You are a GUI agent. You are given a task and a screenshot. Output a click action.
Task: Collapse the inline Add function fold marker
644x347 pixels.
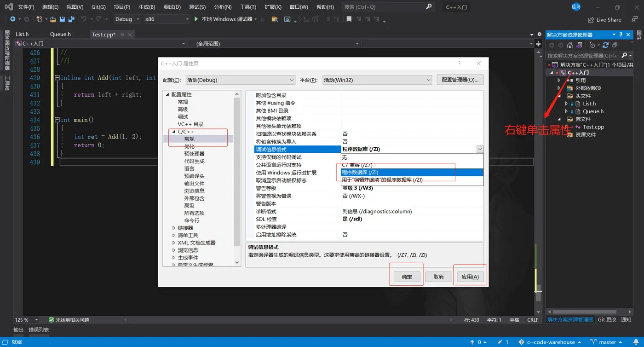coord(57,78)
